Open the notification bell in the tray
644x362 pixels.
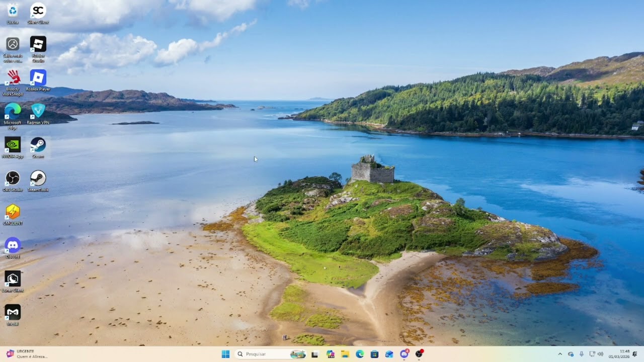pos(635,354)
